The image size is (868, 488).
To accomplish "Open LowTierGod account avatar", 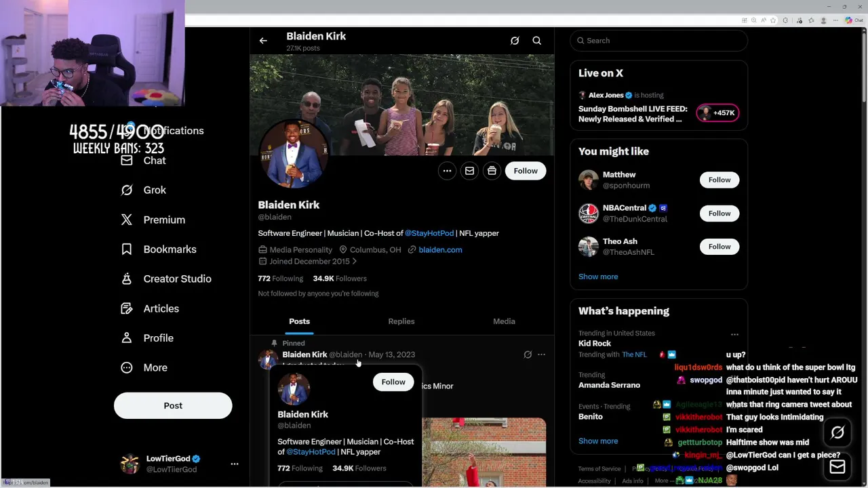I will point(130,464).
